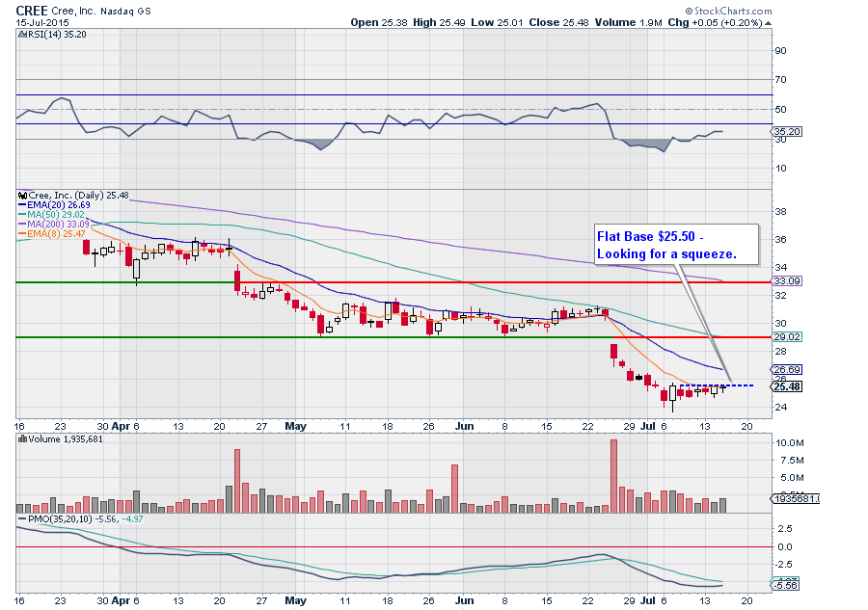Click the 35.20 RSI value tag on right axis
This screenshot has width=868, height=610.
787,132
